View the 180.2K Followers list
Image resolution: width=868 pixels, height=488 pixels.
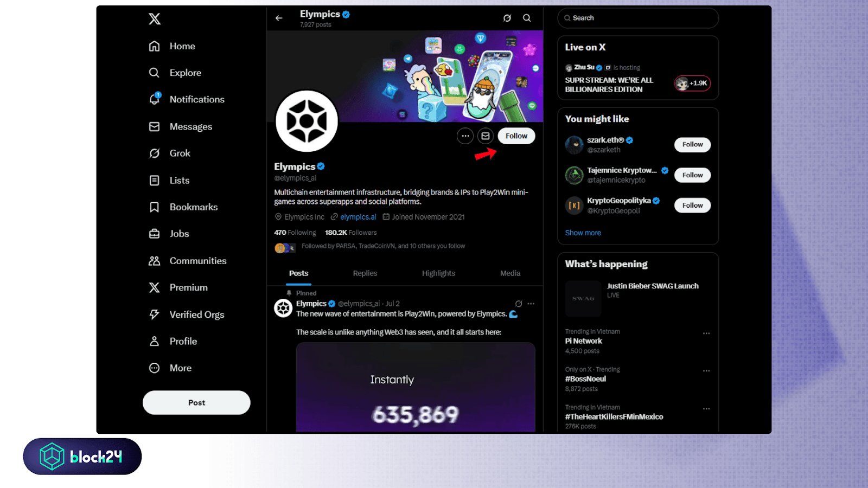coord(350,232)
